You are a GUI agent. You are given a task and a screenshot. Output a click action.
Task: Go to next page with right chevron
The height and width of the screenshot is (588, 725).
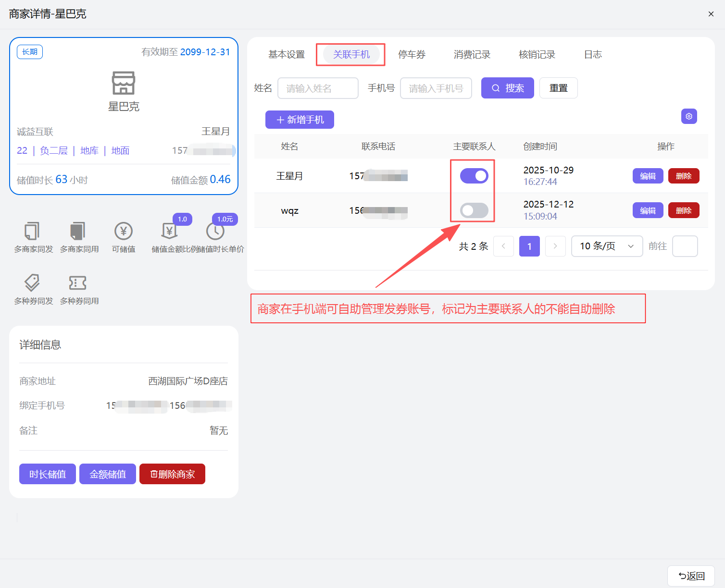(555, 246)
